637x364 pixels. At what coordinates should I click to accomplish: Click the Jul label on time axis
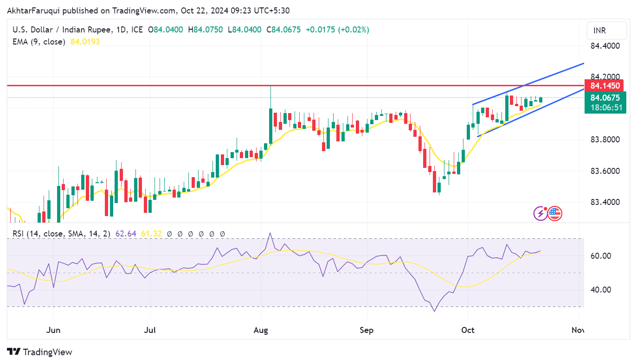150,330
